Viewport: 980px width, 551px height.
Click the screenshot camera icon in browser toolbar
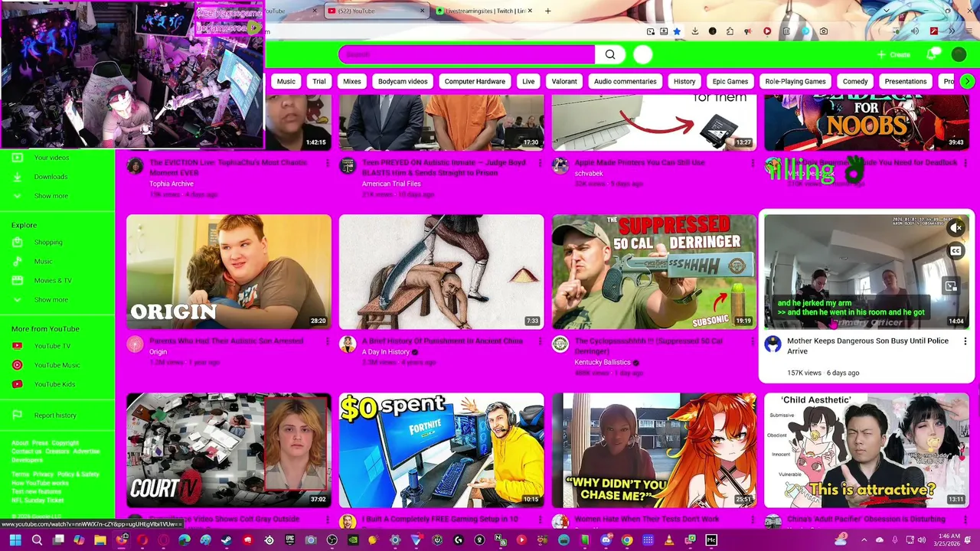(823, 31)
